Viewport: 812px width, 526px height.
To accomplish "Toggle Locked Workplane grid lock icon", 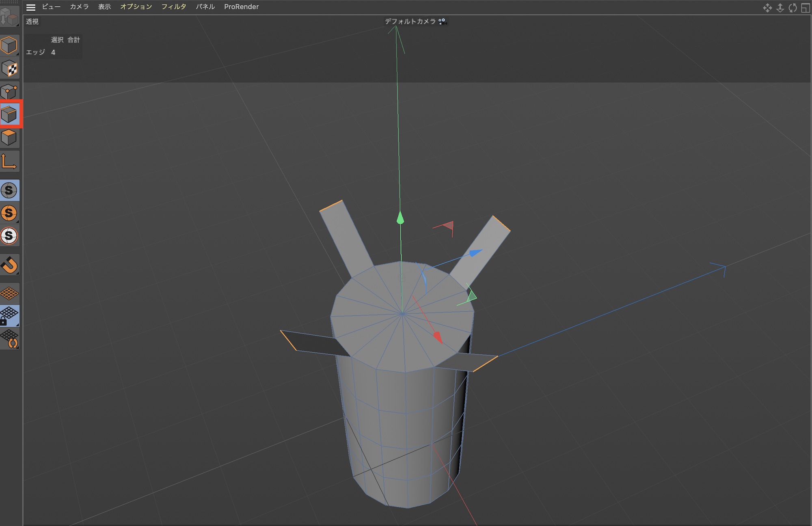I will [9, 316].
